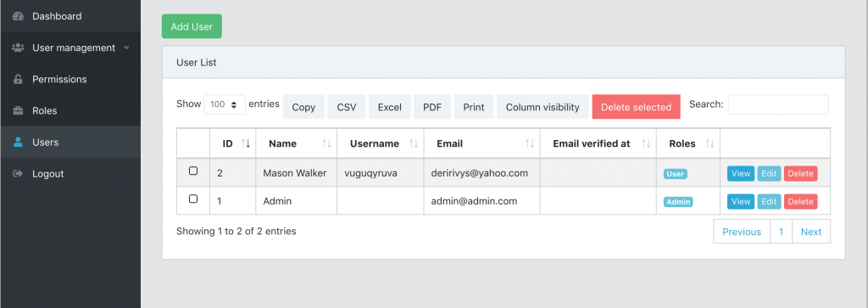Export table as CSV

click(x=347, y=107)
